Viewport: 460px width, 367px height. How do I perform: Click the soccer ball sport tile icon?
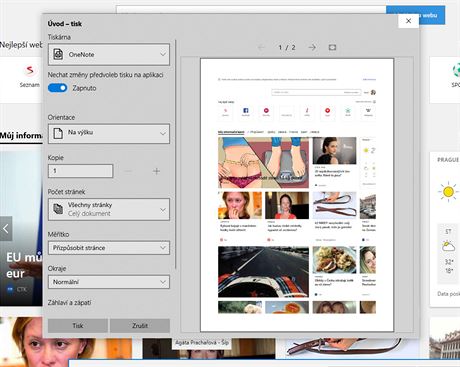point(456,71)
